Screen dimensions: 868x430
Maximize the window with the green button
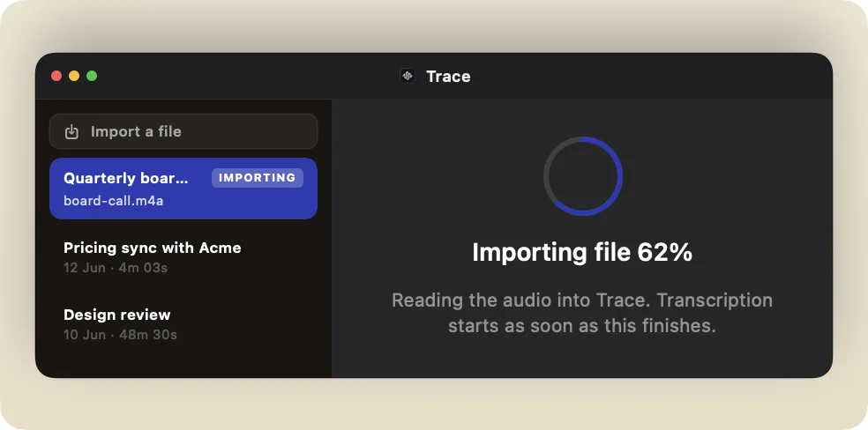tap(92, 76)
